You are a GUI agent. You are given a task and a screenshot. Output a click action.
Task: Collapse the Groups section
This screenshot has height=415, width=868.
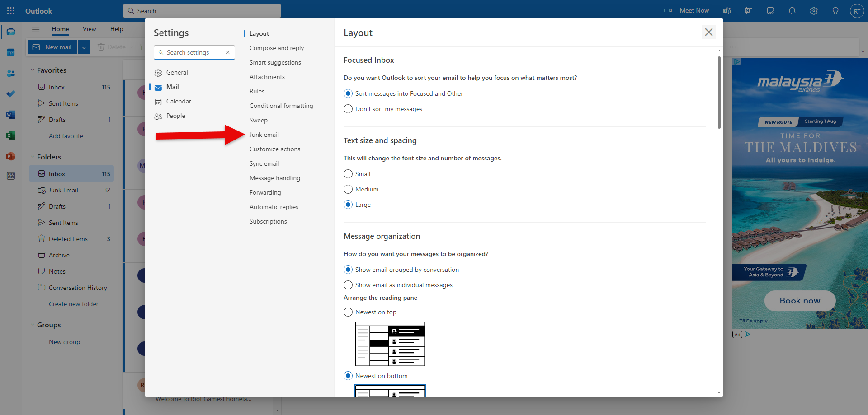(33, 325)
